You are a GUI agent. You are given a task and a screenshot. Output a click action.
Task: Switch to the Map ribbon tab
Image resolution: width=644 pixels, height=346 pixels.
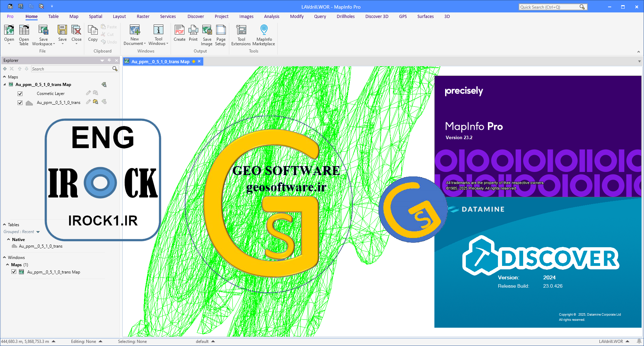click(x=74, y=17)
